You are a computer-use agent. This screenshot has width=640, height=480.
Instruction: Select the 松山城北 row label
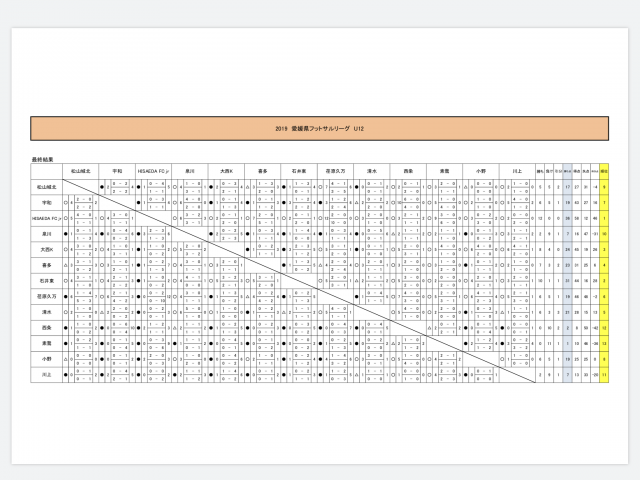pyautogui.click(x=47, y=186)
